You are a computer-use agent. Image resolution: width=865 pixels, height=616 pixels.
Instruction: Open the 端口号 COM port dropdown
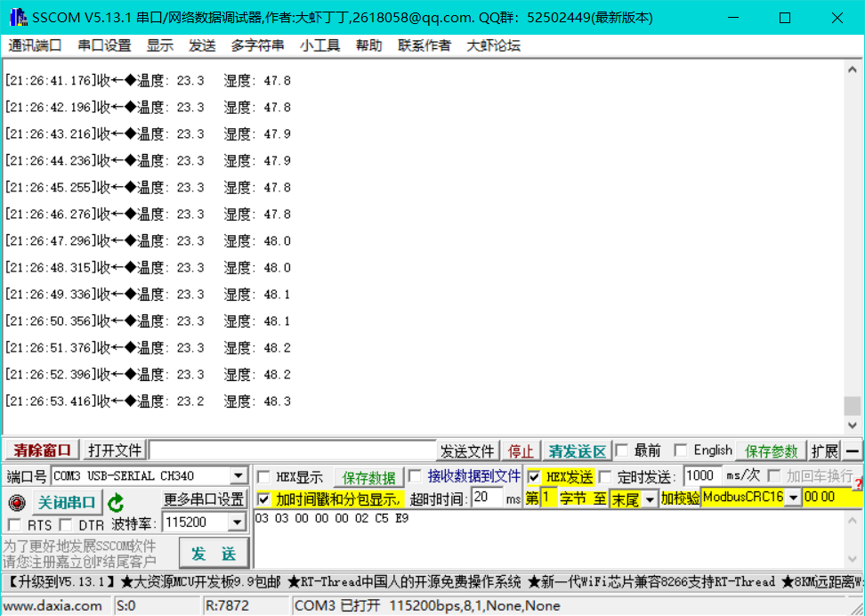pos(237,475)
